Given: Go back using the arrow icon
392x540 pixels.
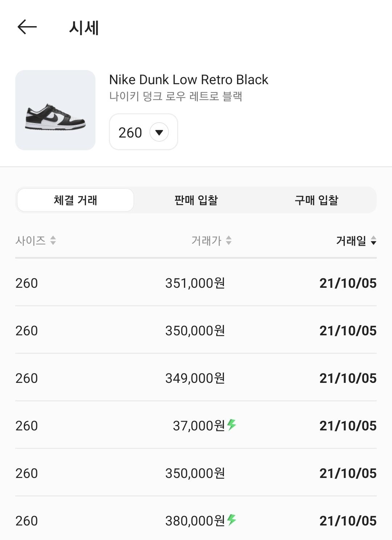Looking at the screenshot, I should pos(27,27).
